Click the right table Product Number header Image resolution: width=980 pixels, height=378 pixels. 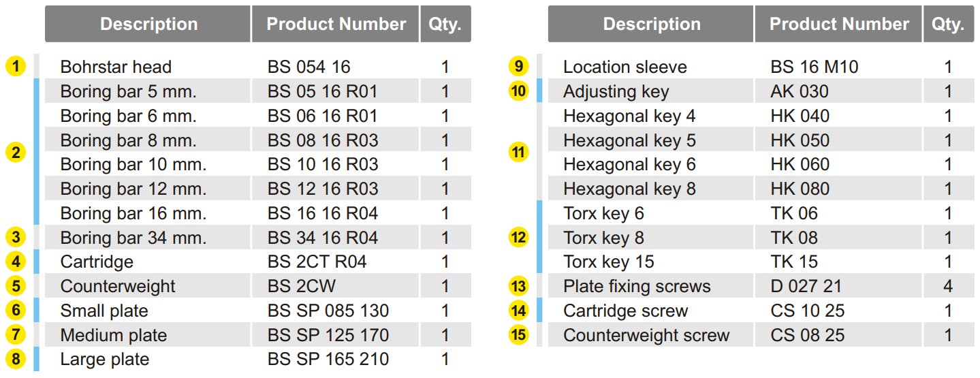pos(839,24)
